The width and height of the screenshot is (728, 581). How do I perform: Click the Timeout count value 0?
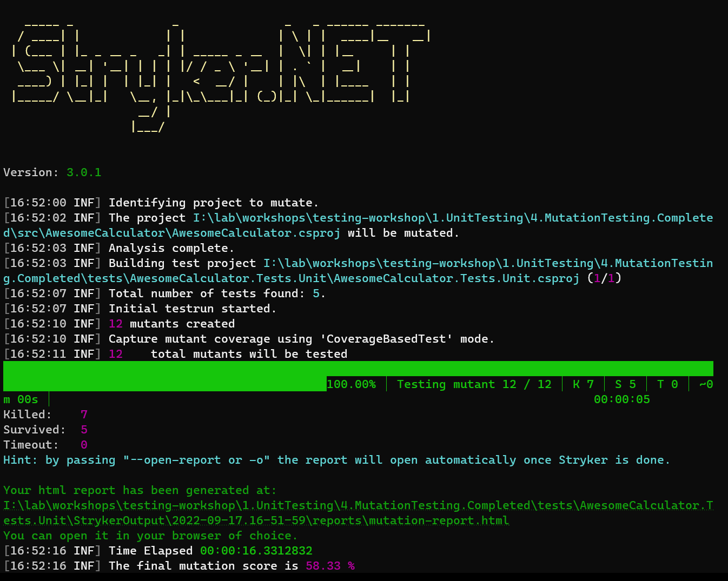point(84,445)
